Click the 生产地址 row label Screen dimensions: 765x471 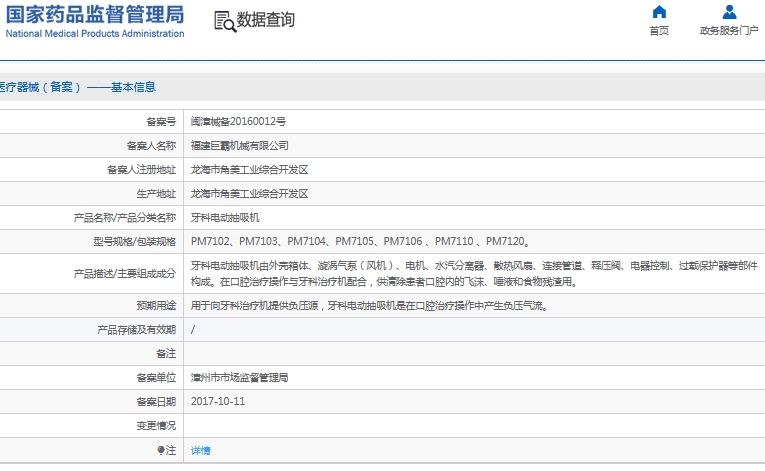point(156,194)
